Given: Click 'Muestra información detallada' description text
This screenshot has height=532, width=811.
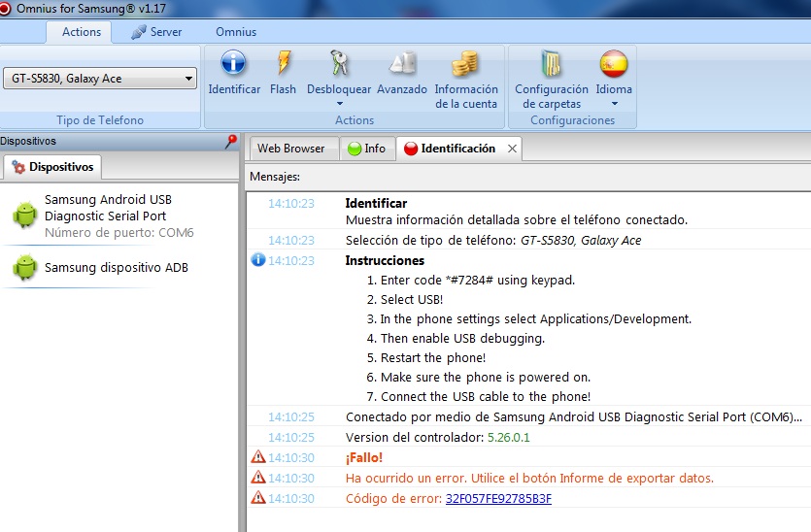Looking at the screenshot, I should (517, 220).
